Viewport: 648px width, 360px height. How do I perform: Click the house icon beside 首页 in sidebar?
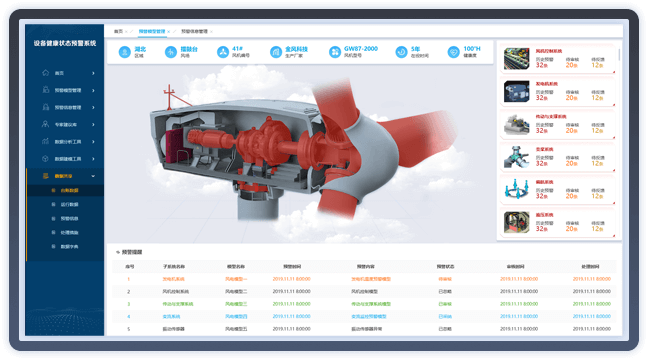[x=45, y=73]
